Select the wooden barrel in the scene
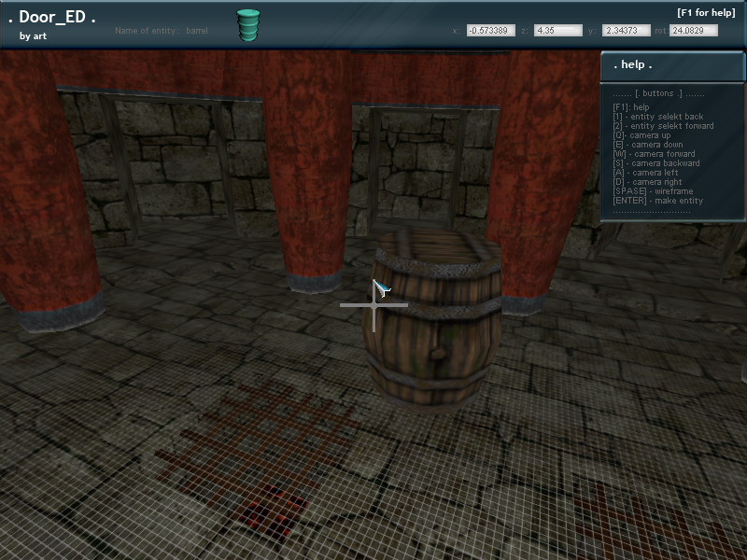 point(431,317)
